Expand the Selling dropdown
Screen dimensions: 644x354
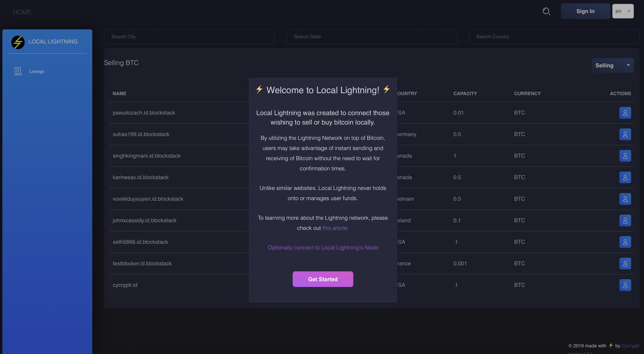(x=612, y=65)
